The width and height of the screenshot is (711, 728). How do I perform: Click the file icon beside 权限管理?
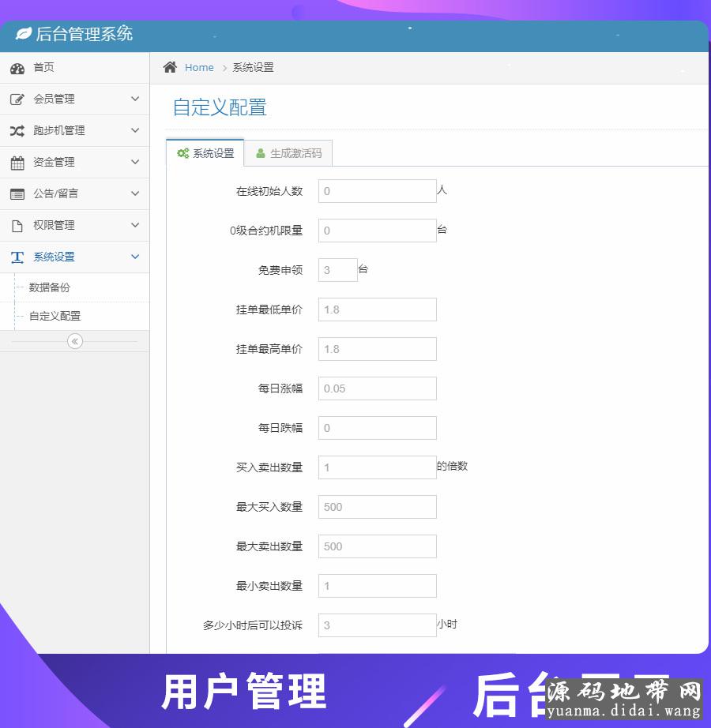[x=17, y=226]
